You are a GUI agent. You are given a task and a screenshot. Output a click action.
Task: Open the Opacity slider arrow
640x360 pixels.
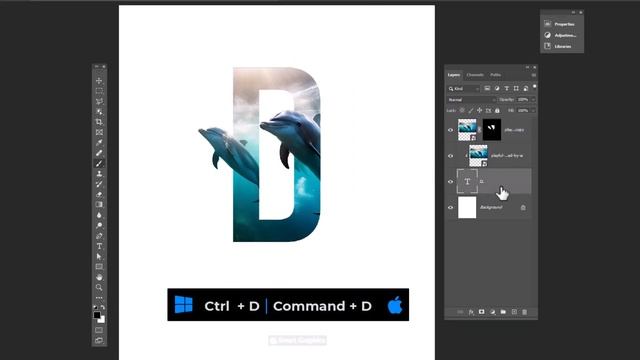click(x=533, y=100)
